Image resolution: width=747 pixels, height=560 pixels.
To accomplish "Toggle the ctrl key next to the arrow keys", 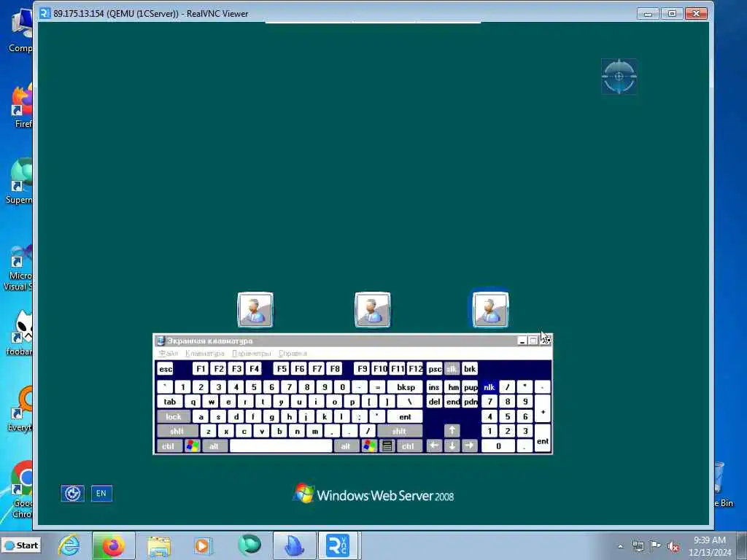I will click(409, 446).
